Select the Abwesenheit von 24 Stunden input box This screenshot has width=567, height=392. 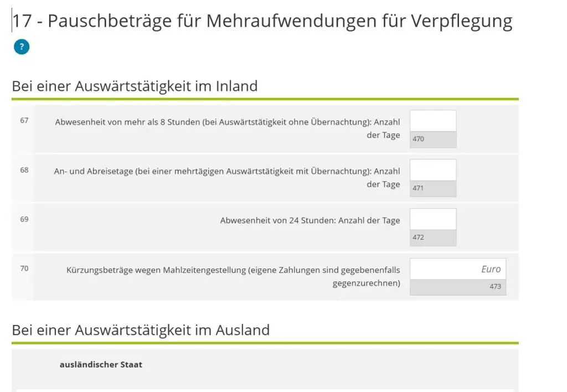pyautogui.click(x=433, y=219)
